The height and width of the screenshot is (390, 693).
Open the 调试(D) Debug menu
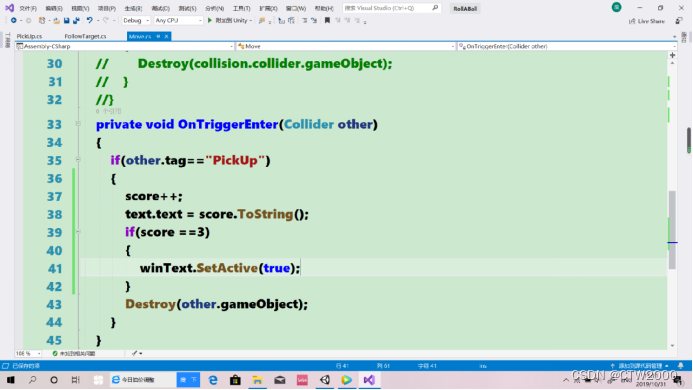tap(160, 8)
